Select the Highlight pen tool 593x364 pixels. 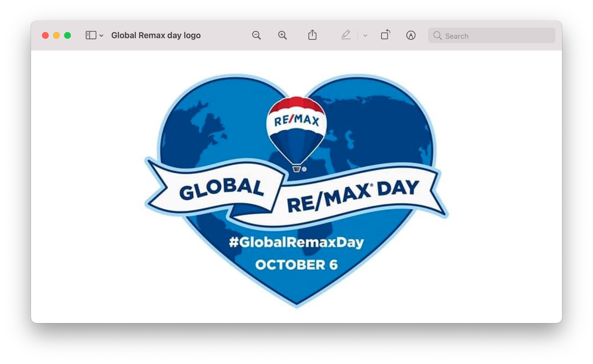pyautogui.click(x=346, y=35)
